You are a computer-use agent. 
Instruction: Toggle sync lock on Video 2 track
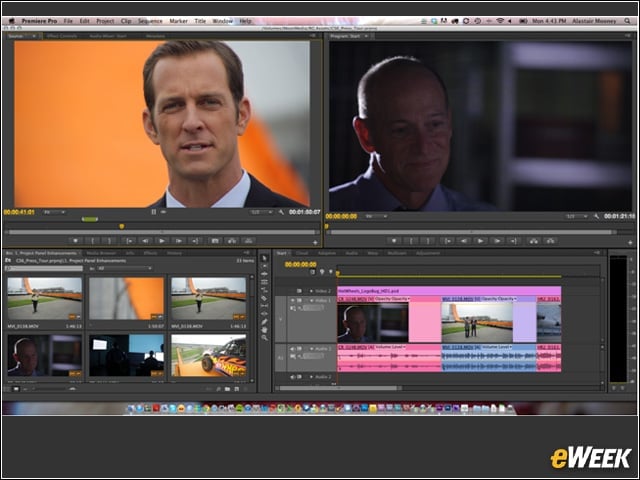click(299, 291)
